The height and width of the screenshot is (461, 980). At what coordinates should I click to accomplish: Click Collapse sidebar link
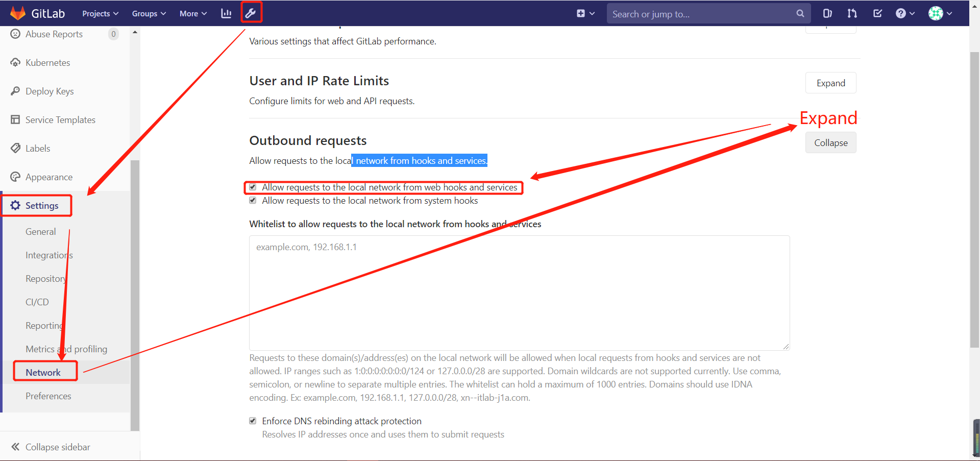pos(58,447)
